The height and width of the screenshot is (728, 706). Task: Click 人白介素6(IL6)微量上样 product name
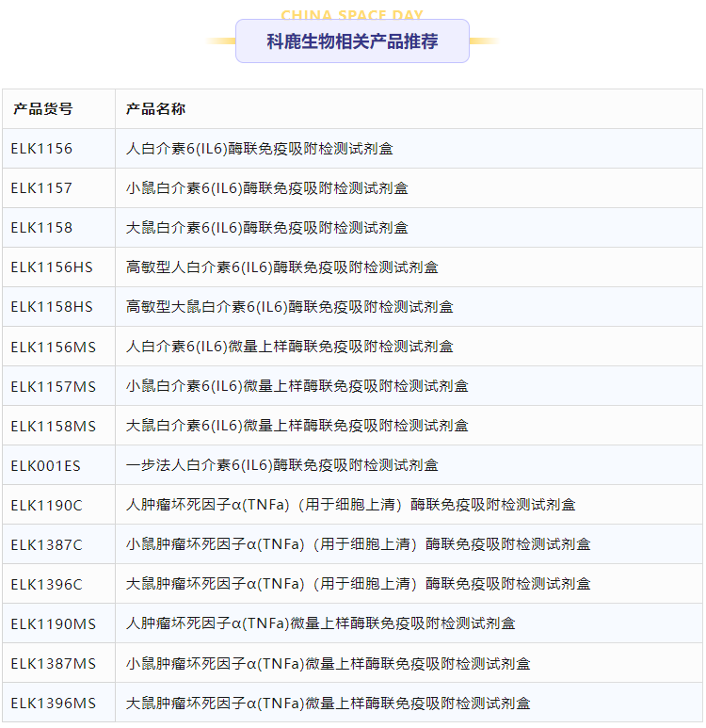(290, 347)
